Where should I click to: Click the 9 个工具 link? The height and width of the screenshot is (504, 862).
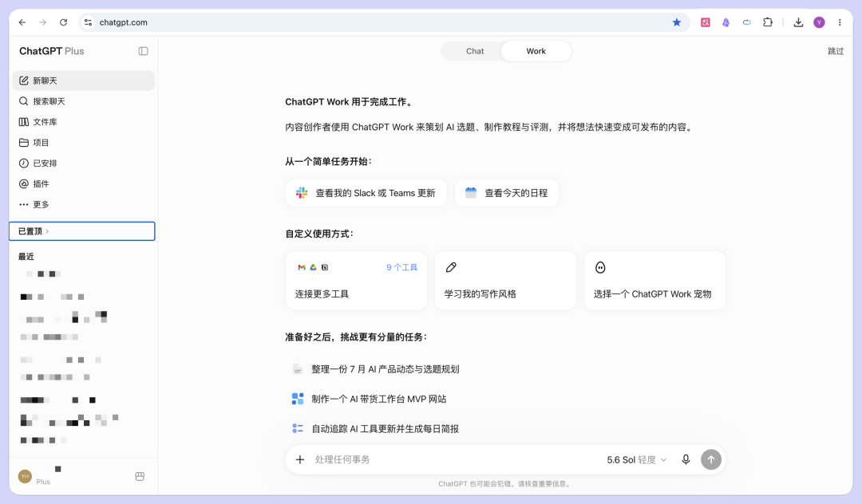pos(401,267)
